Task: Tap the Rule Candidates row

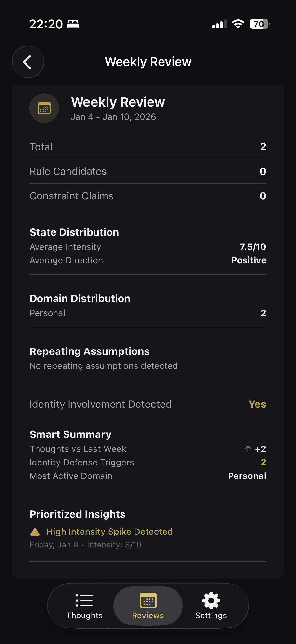Action: pyautogui.click(x=148, y=171)
